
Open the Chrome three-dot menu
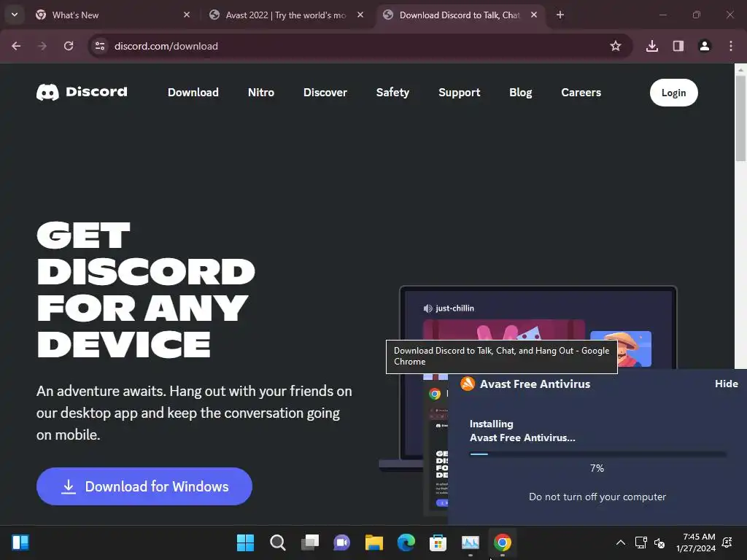(x=731, y=46)
